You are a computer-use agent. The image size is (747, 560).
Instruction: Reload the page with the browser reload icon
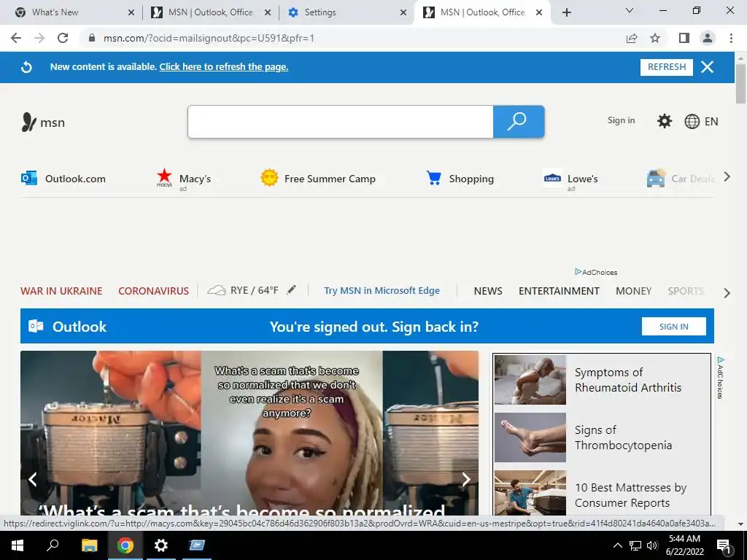(63, 38)
